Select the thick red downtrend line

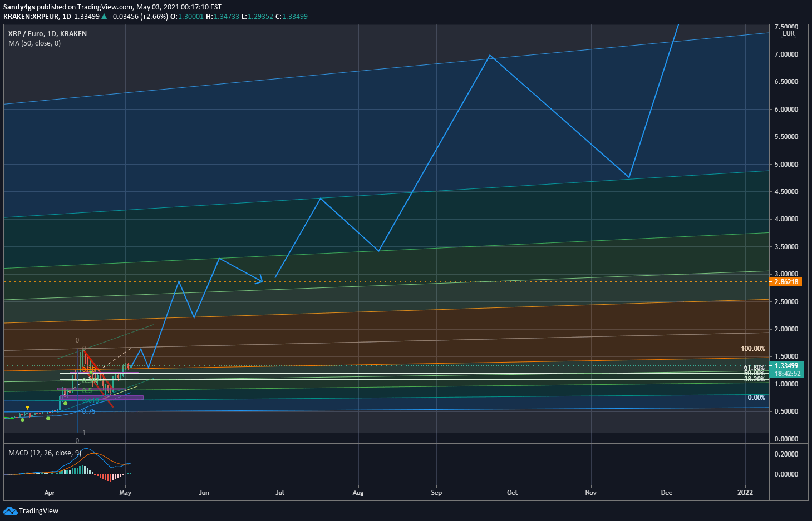pos(99,379)
